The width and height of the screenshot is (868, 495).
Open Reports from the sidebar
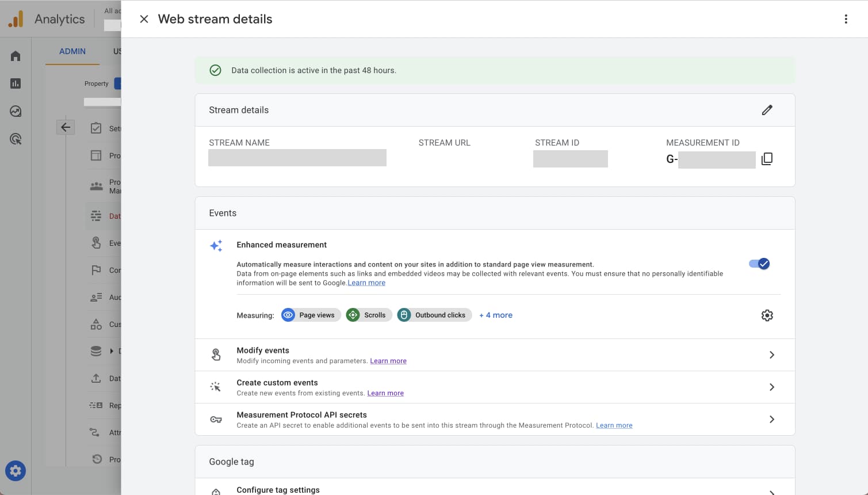16,83
